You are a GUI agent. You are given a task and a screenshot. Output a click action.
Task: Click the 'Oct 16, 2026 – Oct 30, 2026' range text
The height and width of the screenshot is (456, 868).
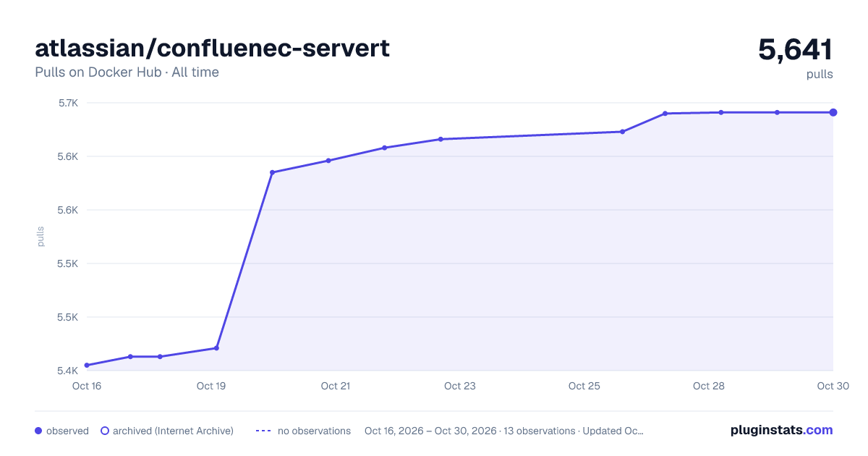click(x=430, y=431)
